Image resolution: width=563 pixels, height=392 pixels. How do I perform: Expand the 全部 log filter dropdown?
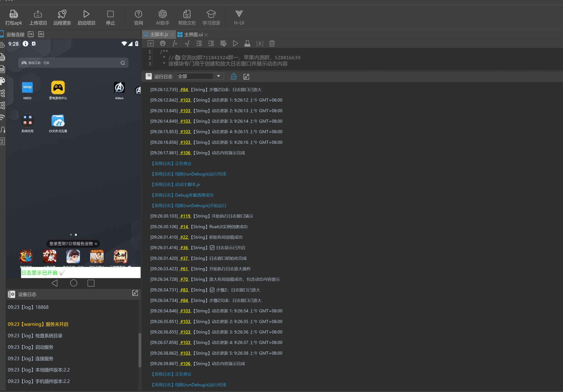click(x=218, y=76)
